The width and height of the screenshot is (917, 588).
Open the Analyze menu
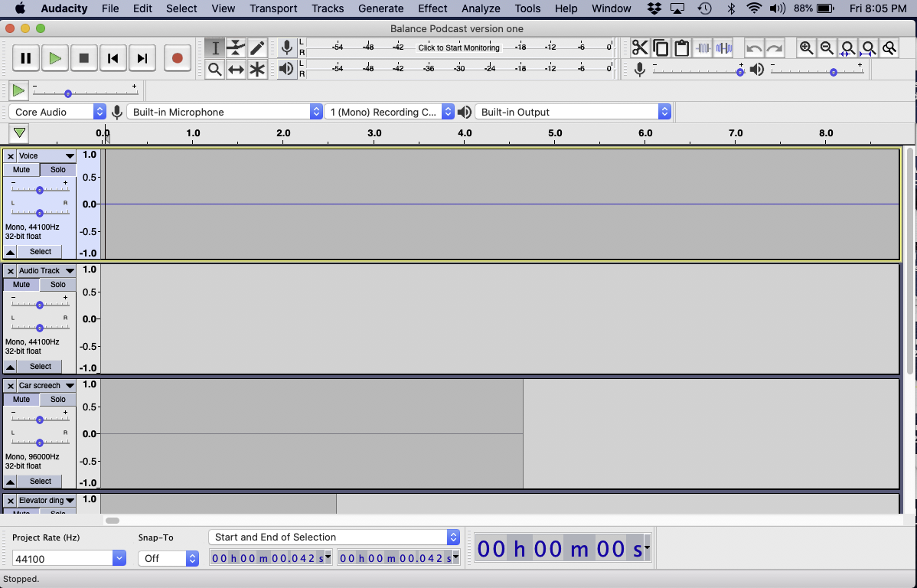coord(481,8)
